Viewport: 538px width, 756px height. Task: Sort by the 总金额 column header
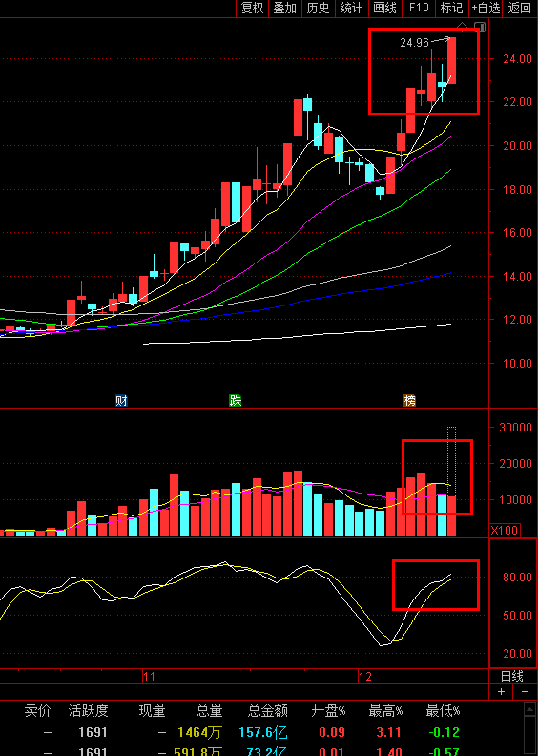click(268, 710)
